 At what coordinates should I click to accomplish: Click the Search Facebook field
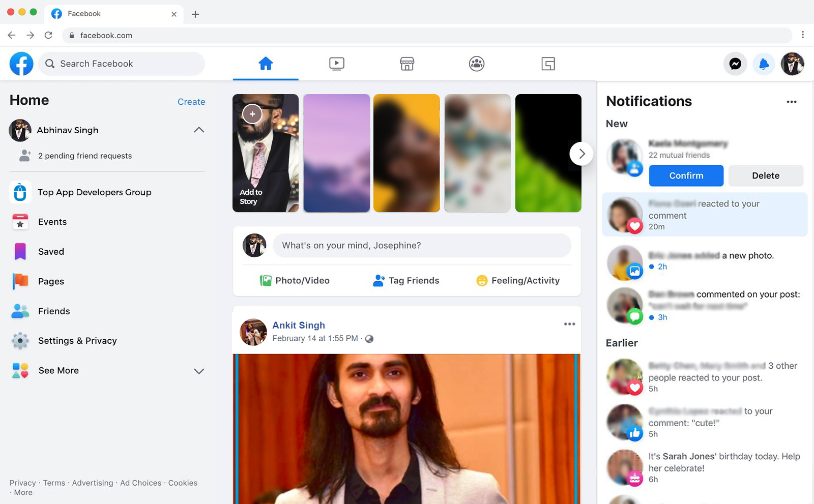coord(122,64)
